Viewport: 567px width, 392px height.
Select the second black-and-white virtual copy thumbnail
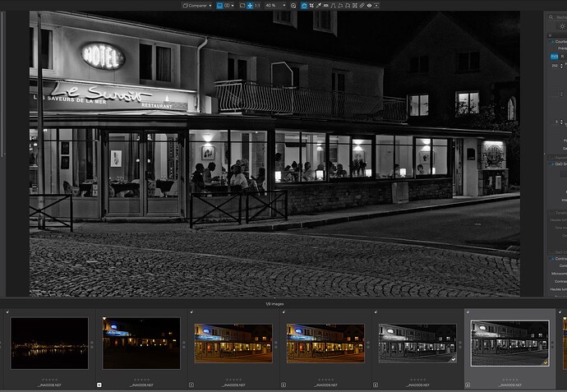tap(509, 341)
